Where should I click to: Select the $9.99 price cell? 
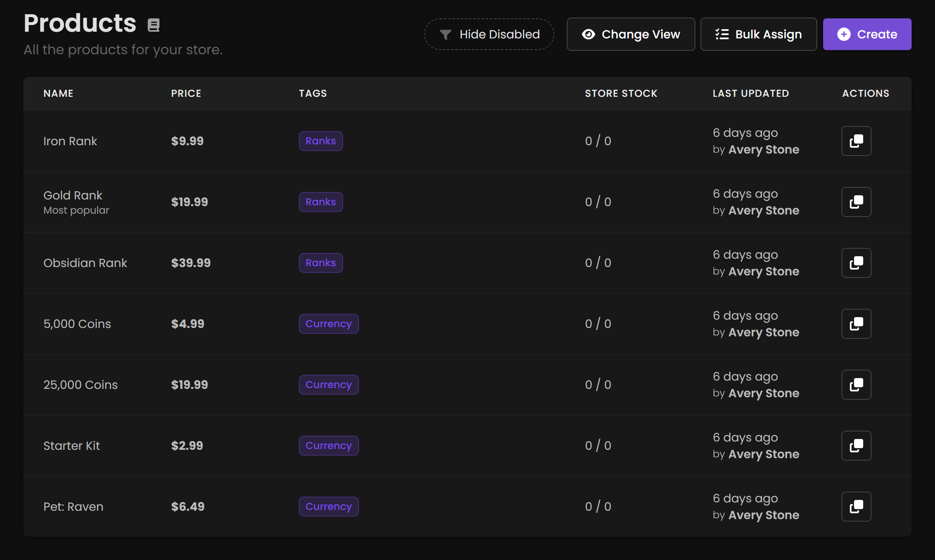pyautogui.click(x=187, y=141)
